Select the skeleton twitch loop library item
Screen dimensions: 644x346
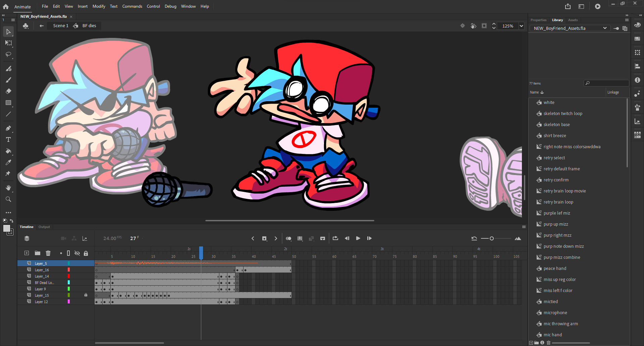(x=562, y=113)
